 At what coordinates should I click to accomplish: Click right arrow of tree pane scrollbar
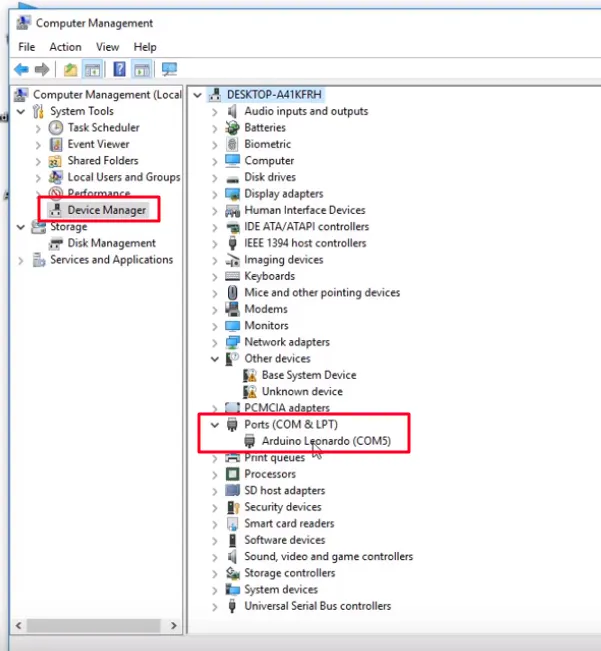[174, 626]
